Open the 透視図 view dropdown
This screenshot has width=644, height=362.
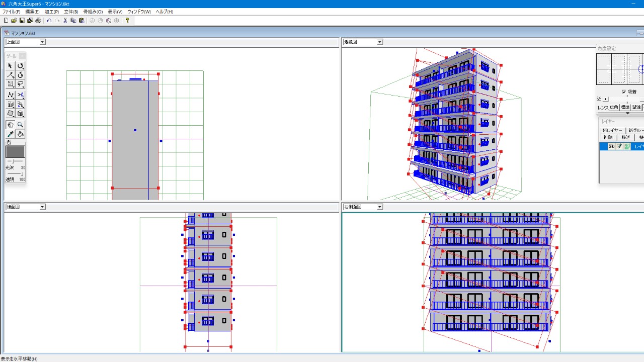coord(380,42)
